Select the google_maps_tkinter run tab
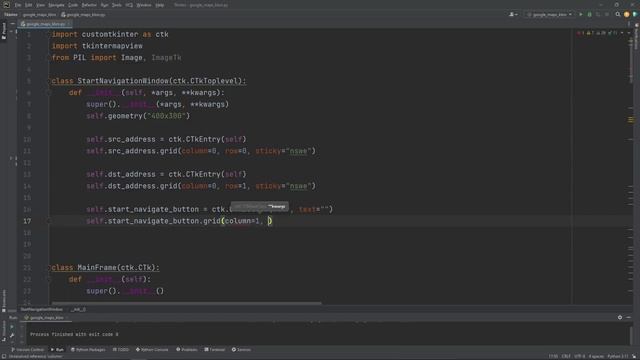 44,318
